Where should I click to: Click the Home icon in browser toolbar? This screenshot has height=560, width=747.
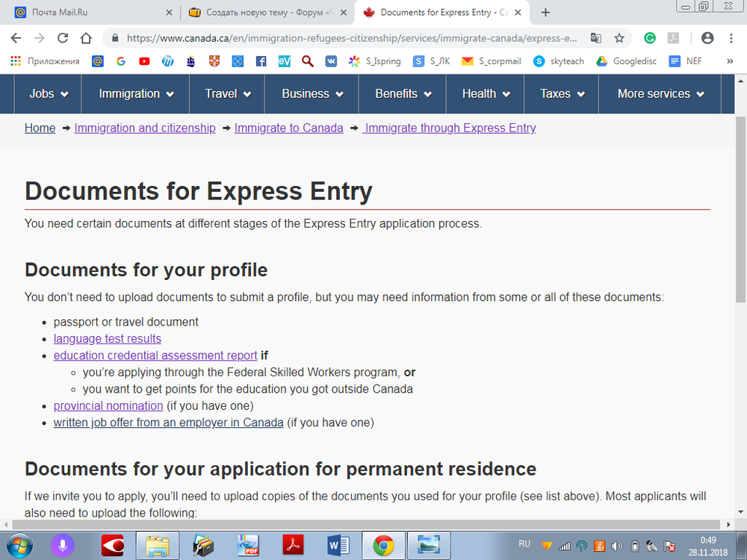pyautogui.click(x=86, y=38)
